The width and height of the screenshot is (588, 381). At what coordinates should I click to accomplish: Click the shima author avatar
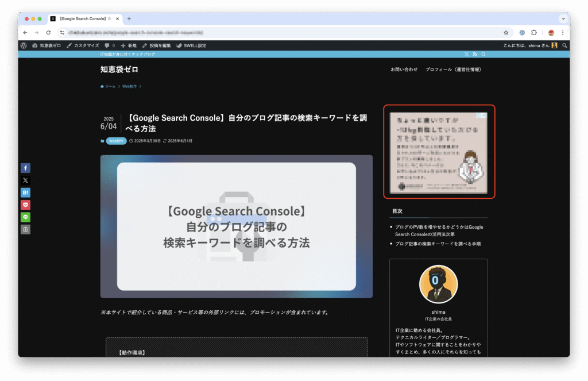click(438, 284)
